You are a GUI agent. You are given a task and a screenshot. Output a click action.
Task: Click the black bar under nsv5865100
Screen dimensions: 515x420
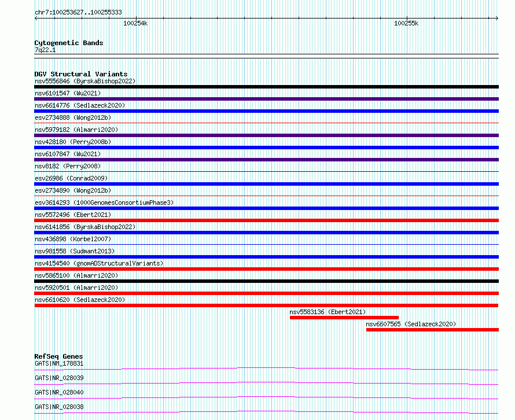click(266, 281)
